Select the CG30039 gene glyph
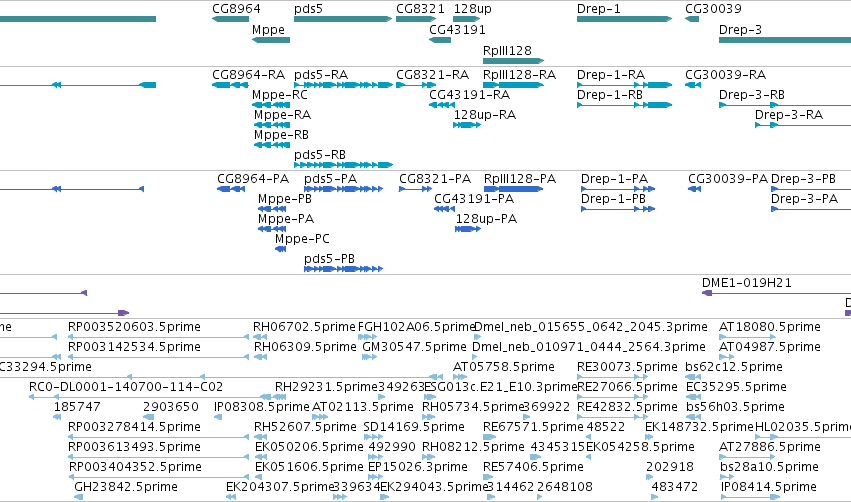The width and height of the screenshot is (851, 502). point(692,19)
